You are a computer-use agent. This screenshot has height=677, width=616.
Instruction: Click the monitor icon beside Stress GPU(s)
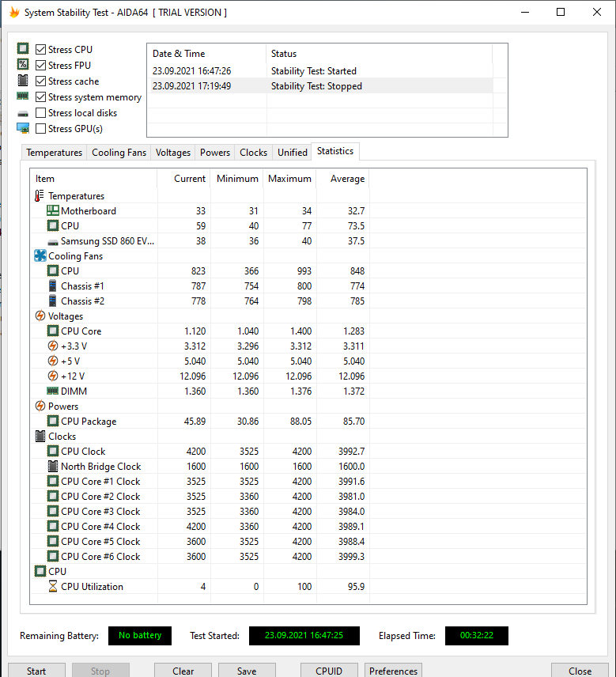(x=23, y=128)
